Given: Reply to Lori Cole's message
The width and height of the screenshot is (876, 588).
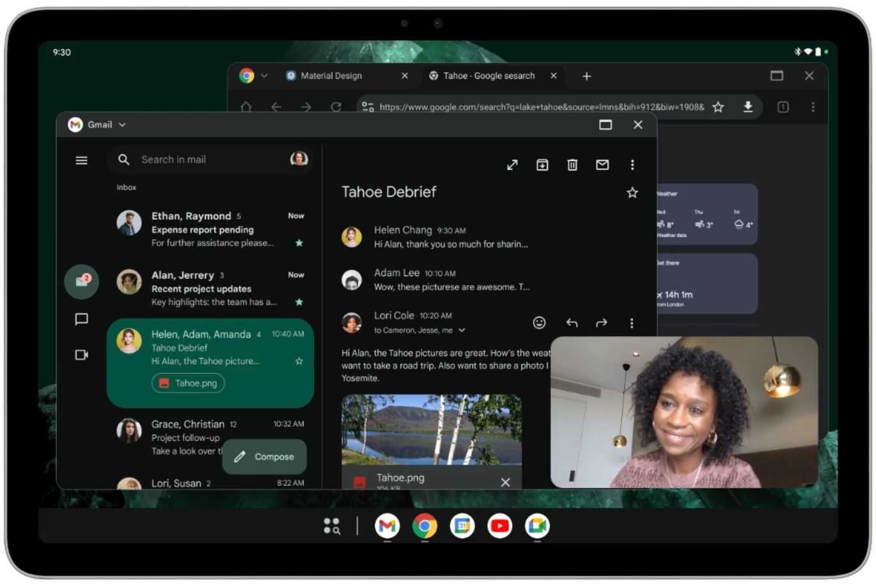Looking at the screenshot, I should 572,323.
